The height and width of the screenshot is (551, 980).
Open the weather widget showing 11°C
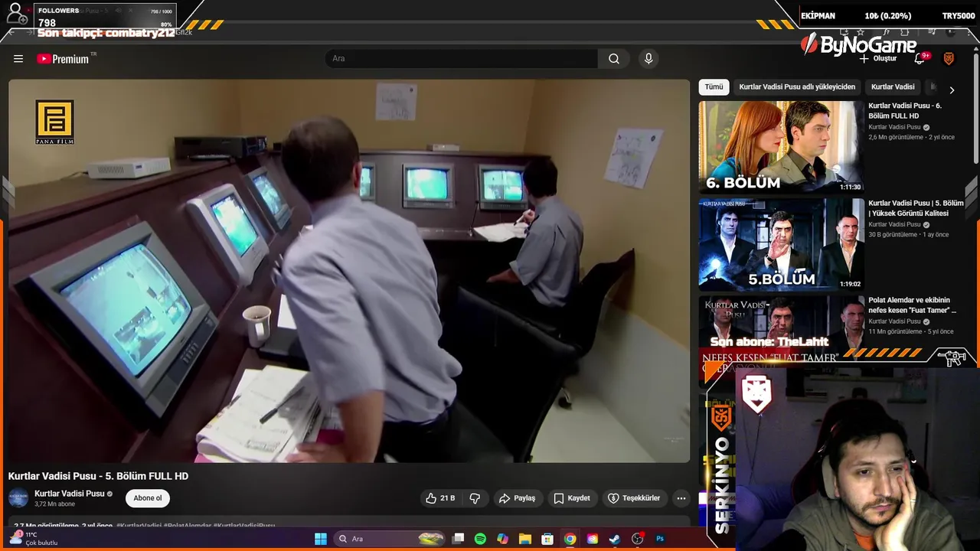34,539
